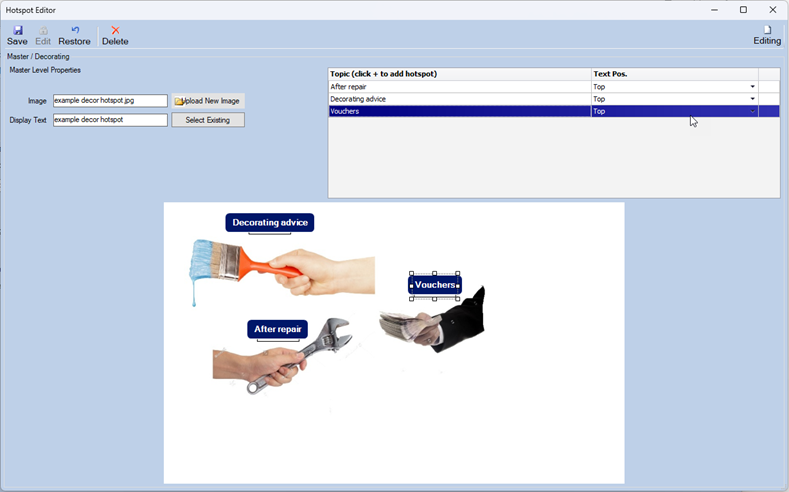Open Text Pos. dropdown for Vouchers
The height and width of the screenshot is (492, 789).
(752, 112)
